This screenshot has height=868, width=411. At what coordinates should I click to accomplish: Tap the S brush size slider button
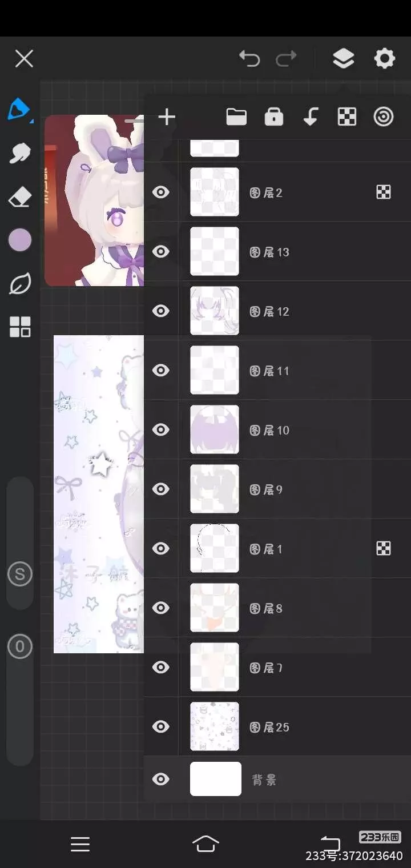click(20, 574)
